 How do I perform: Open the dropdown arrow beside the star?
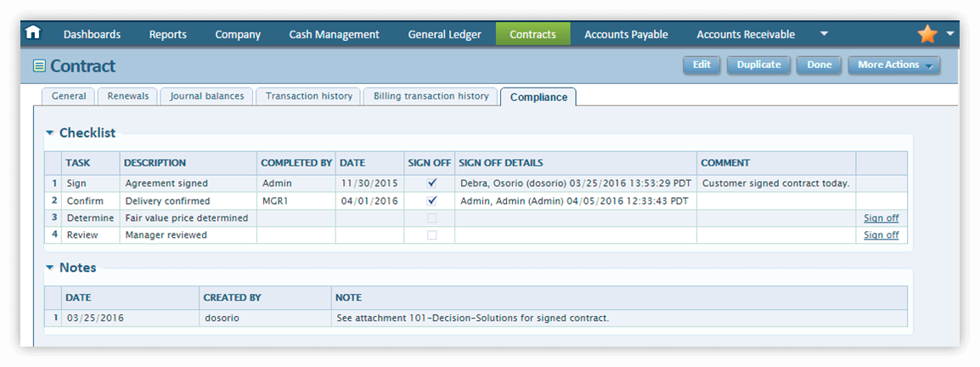point(950,33)
